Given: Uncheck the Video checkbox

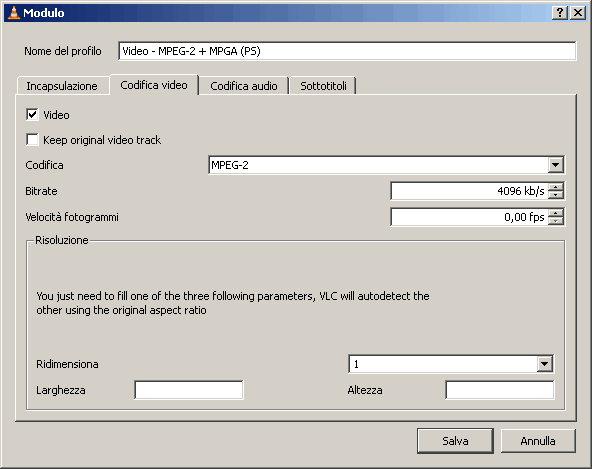Looking at the screenshot, I should pos(32,114).
